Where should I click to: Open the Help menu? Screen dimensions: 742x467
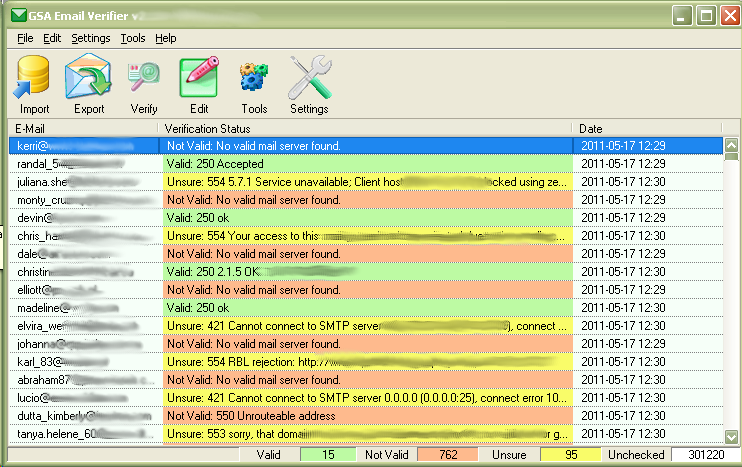pos(166,38)
